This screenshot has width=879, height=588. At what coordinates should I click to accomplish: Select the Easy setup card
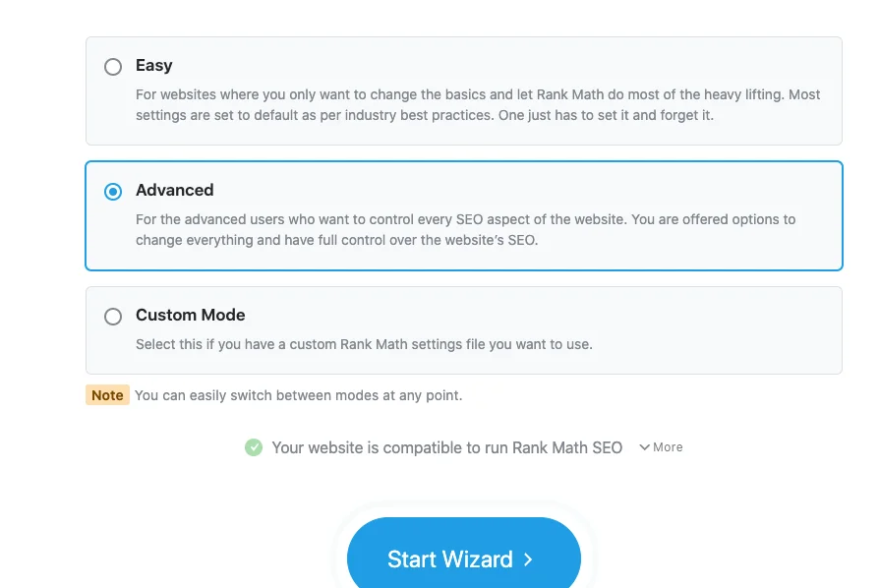[462, 88]
